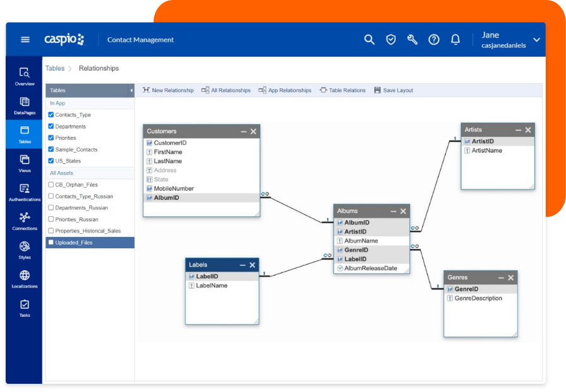The height and width of the screenshot is (392, 566).
Task: Expand the Jane account dropdown
Action: [x=537, y=40]
